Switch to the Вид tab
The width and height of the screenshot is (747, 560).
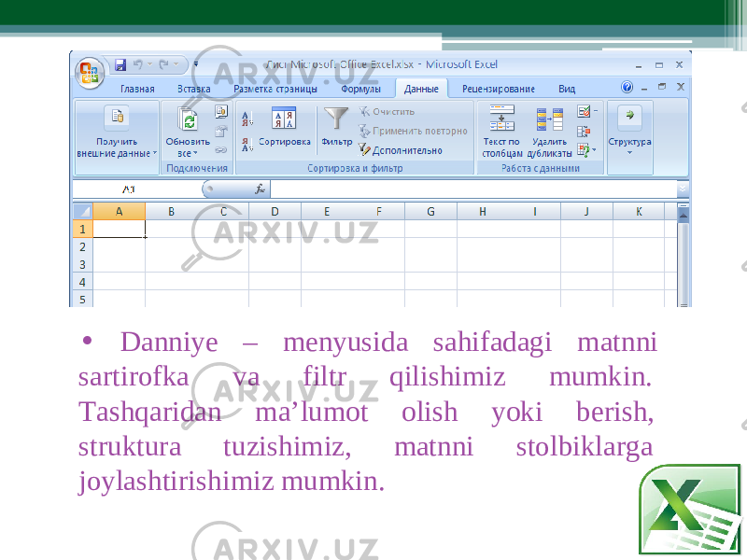pos(567,89)
